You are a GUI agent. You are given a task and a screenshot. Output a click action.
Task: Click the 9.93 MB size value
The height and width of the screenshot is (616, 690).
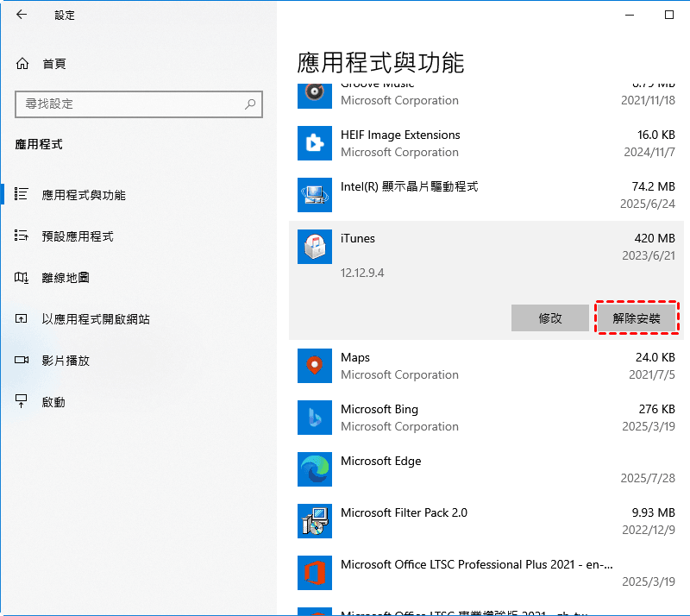coord(654,512)
